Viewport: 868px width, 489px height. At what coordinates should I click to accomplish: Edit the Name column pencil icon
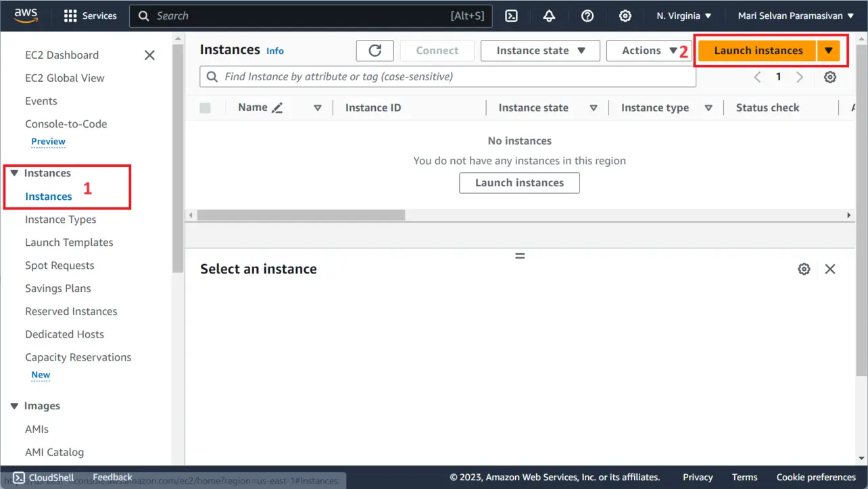click(x=277, y=108)
